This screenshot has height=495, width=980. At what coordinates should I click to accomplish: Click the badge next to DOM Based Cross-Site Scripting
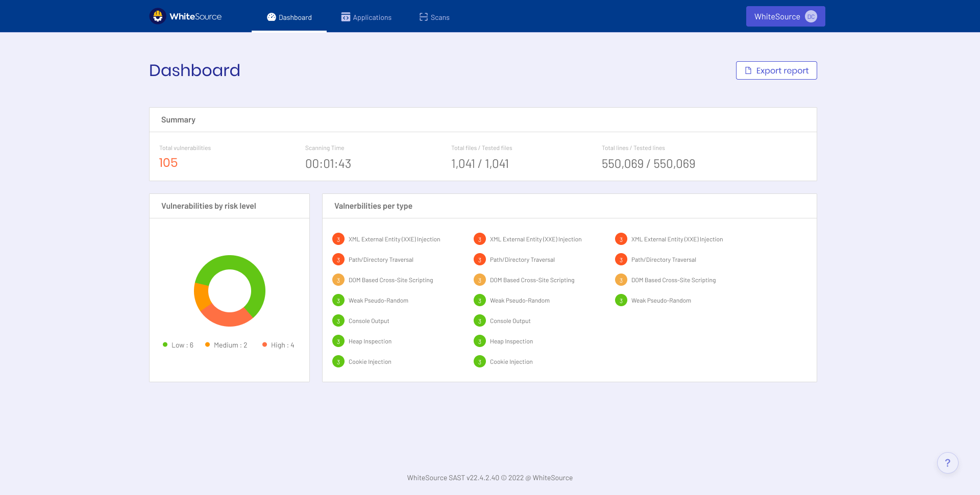[x=338, y=280]
